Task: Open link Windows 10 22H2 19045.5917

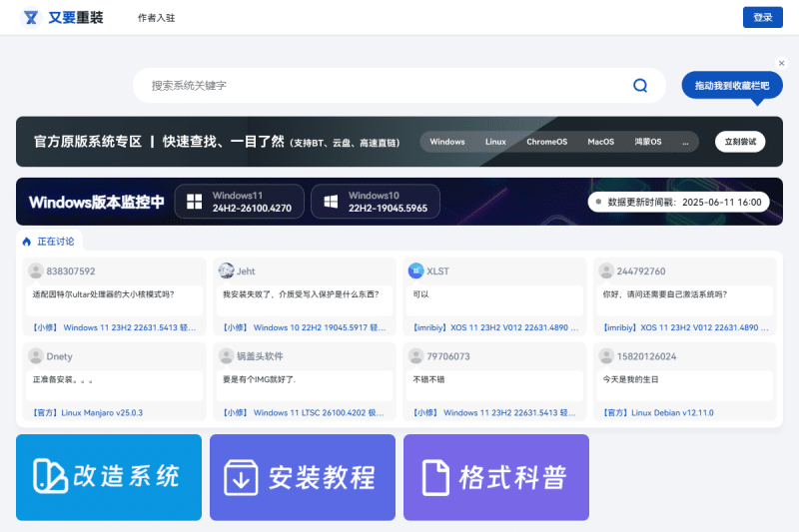Action: [x=305, y=327]
